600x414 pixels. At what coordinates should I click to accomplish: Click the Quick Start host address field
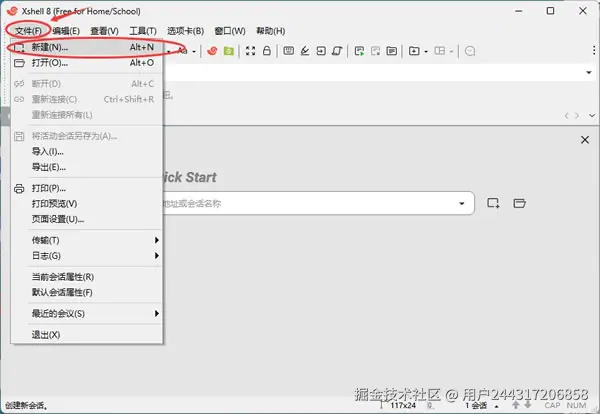319,203
